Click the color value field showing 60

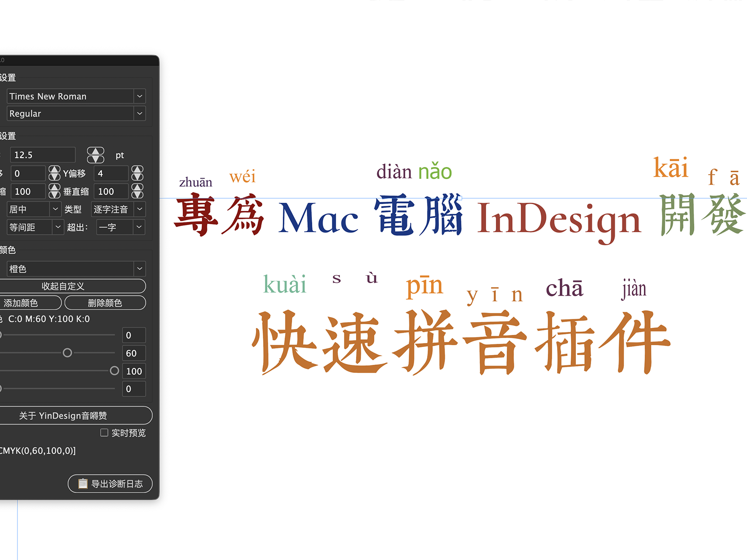point(134,353)
